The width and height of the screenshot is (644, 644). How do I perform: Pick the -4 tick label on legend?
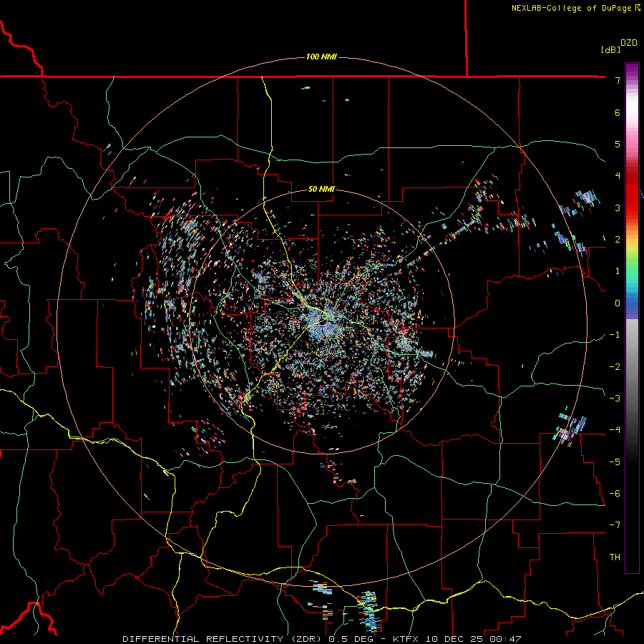coord(615,430)
